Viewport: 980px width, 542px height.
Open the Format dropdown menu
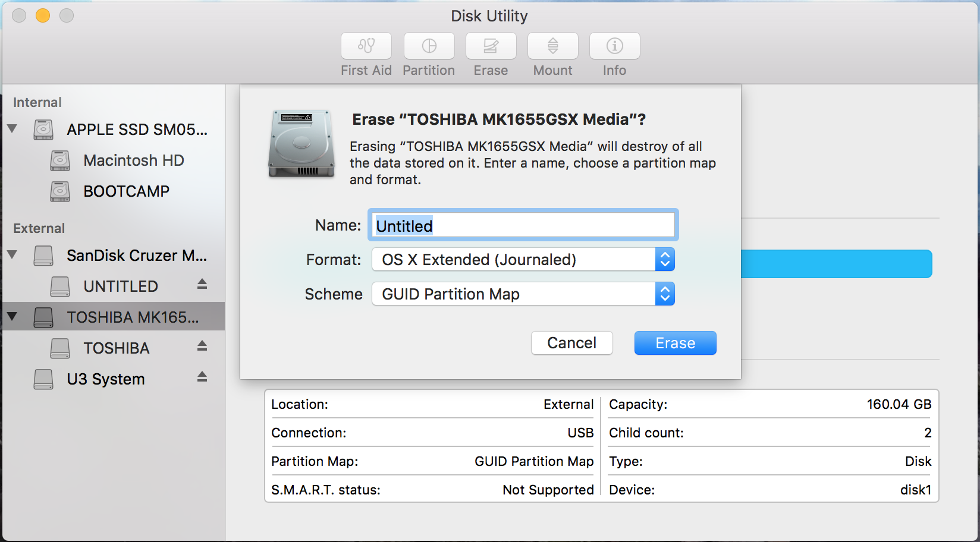(x=523, y=260)
